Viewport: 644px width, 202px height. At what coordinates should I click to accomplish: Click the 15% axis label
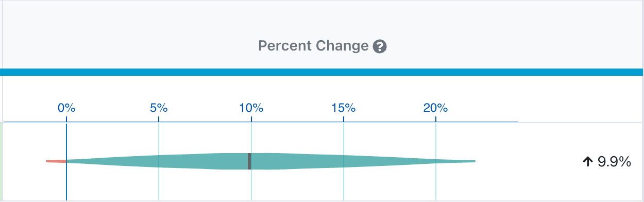344,108
